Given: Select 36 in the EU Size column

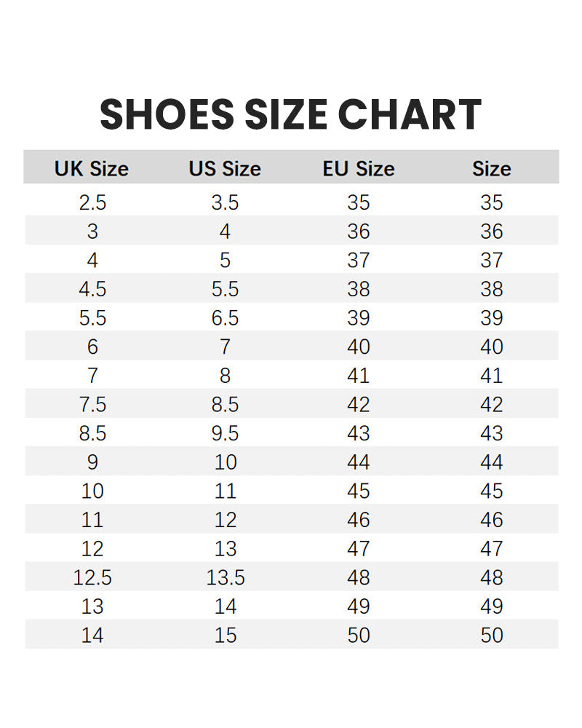Looking at the screenshot, I should tap(359, 232).
